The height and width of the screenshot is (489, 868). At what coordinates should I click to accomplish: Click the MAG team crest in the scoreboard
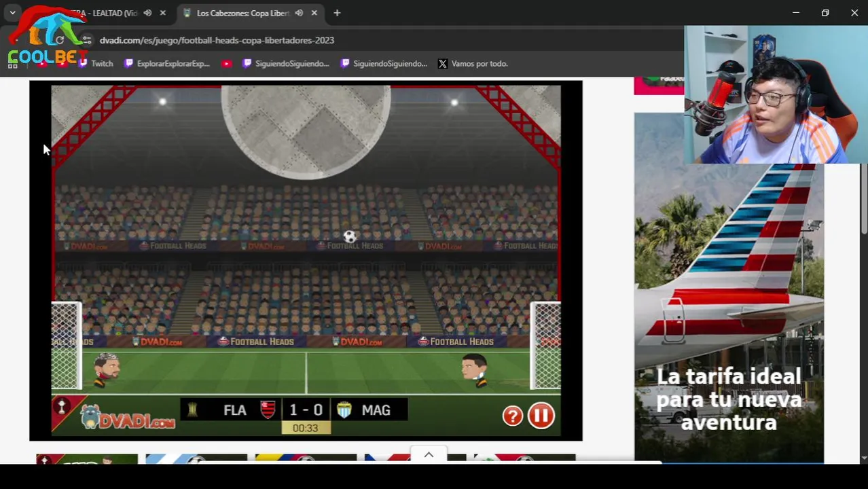[344, 410]
